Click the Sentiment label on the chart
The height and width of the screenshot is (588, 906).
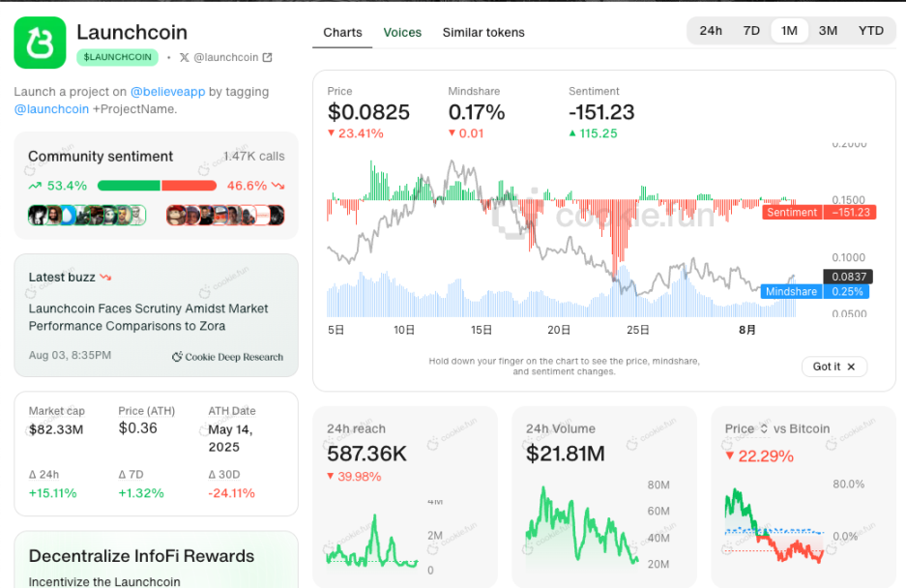792,212
